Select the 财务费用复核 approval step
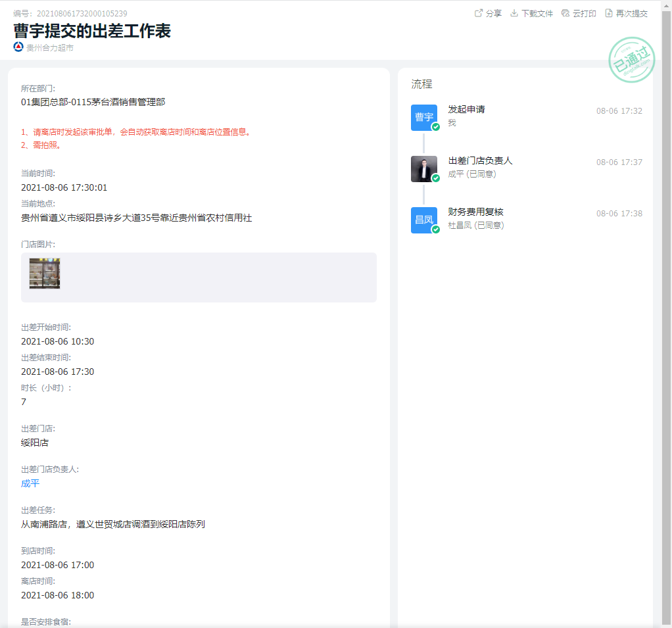The image size is (672, 628). tap(475, 212)
